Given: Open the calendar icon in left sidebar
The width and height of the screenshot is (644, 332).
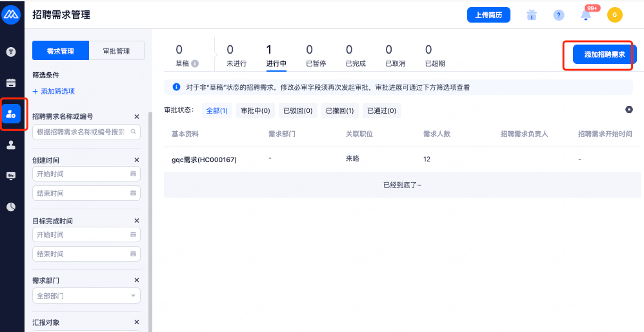Looking at the screenshot, I should click(x=11, y=83).
